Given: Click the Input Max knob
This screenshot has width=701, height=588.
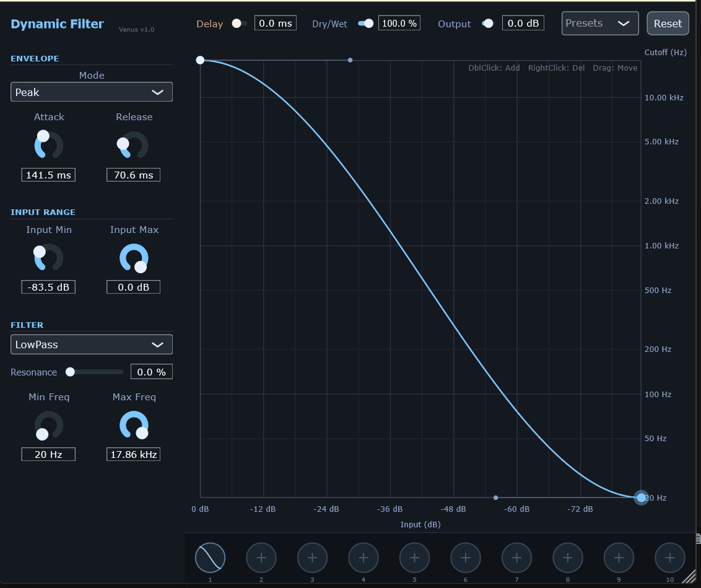Looking at the screenshot, I should (133, 257).
